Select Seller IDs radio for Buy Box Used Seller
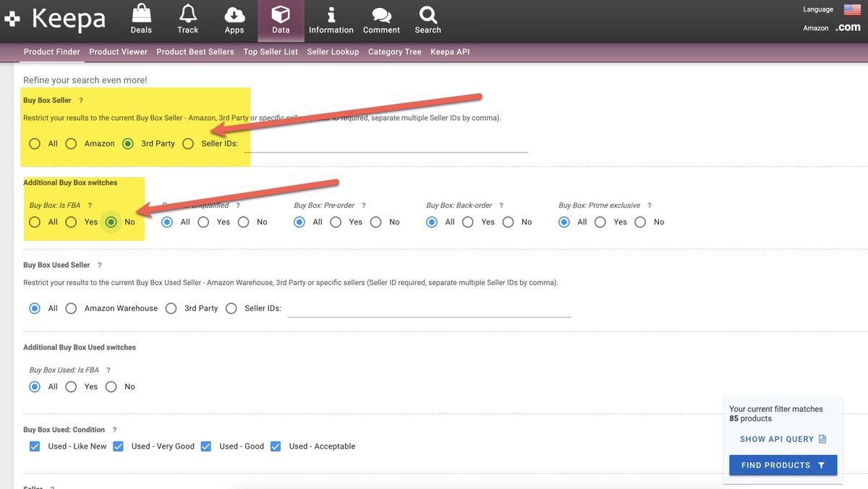This screenshot has height=489, width=868. pos(231,308)
